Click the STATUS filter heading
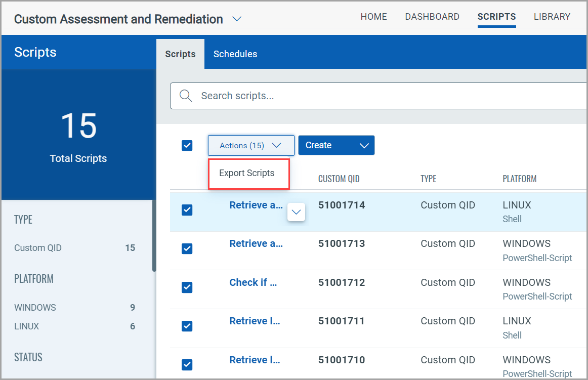This screenshot has width=588, height=380. click(28, 357)
